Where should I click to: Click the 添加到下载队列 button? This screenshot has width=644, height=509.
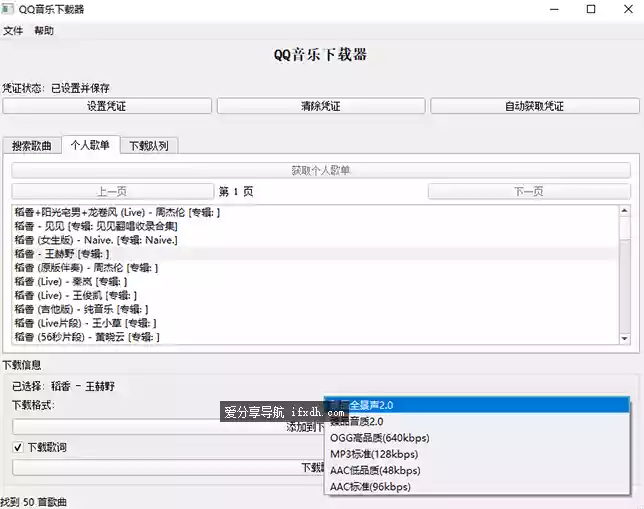pyautogui.click(x=168, y=427)
